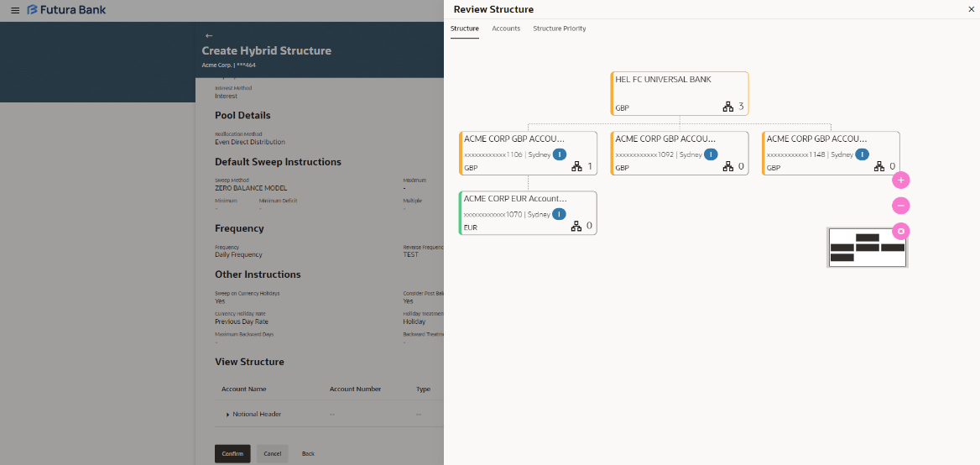Click the Cancel button
This screenshot has width=980, height=465.
click(272, 453)
